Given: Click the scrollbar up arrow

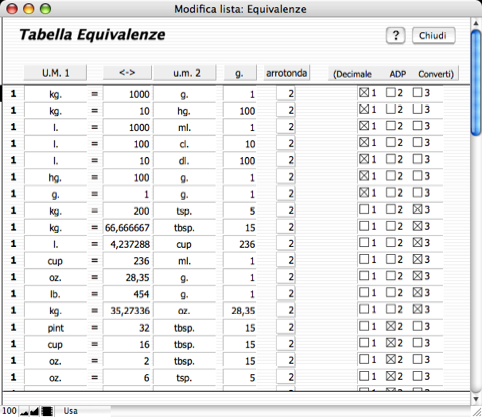Looking at the screenshot, I should tap(476, 23).
